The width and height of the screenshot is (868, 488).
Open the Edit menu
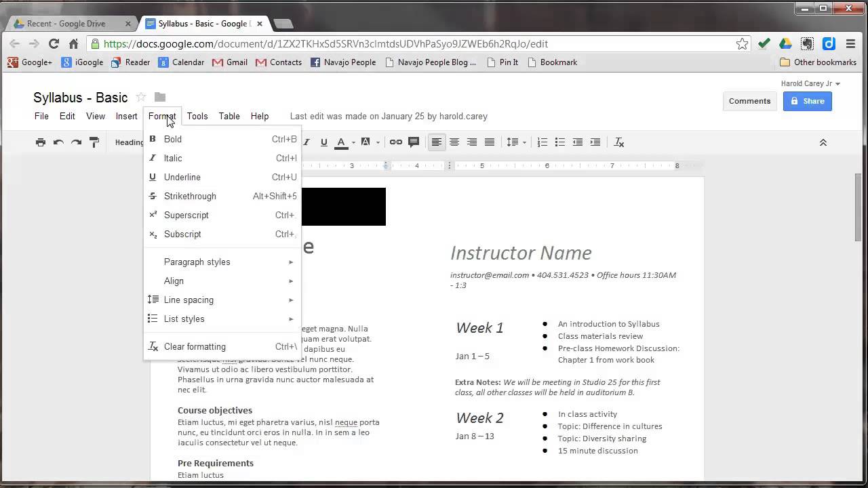(x=67, y=116)
